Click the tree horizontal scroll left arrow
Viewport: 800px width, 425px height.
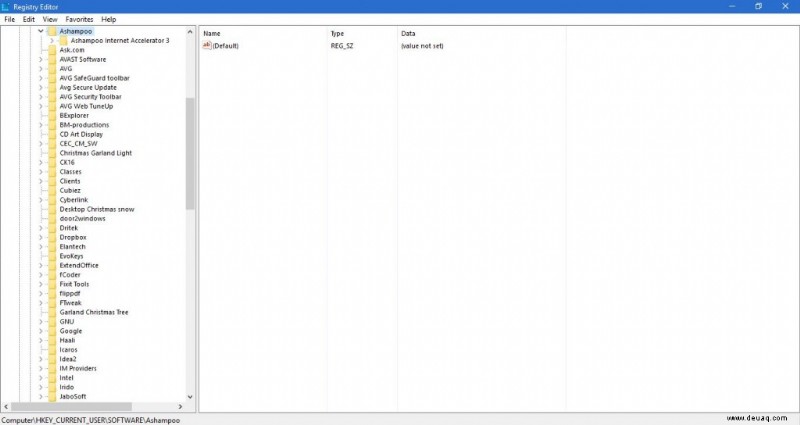[6, 407]
